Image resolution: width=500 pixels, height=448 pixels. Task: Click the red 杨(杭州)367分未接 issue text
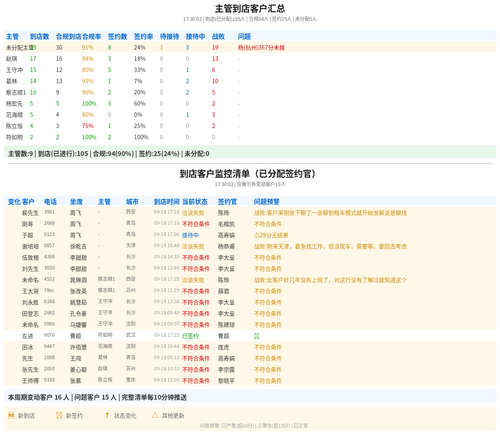261,48
